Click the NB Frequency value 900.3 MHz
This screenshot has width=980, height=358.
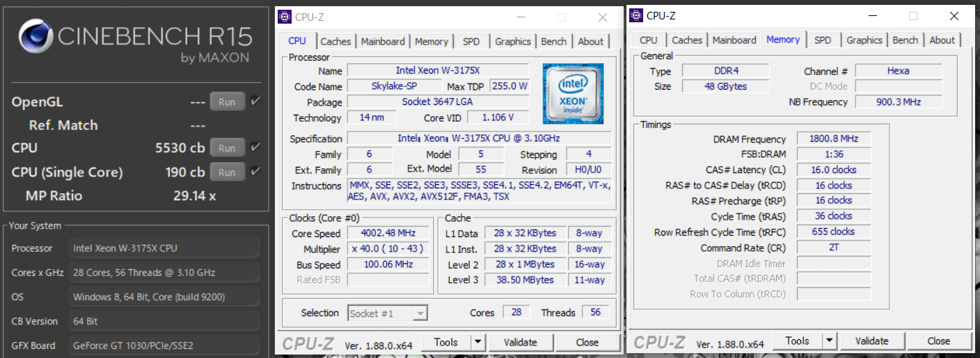click(x=898, y=101)
